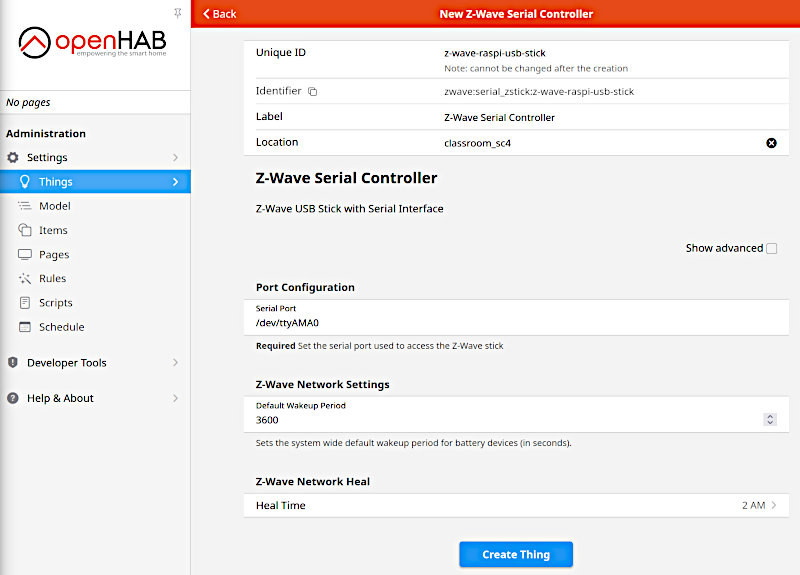The height and width of the screenshot is (575, 800).
Task: Click the Default Wakeup Period value 3600
Action: coord(267,420)
